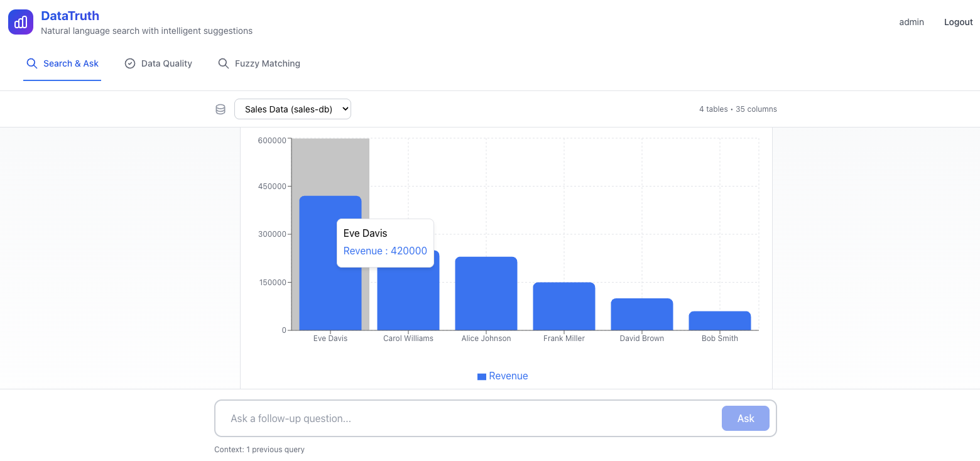Click the Frank Miller revenue bar
Viewport: 980px width, 461px height.
point(564,306)
